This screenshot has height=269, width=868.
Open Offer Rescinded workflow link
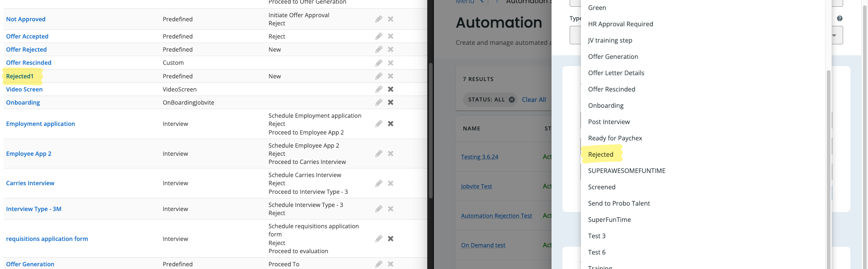(28, 62)
